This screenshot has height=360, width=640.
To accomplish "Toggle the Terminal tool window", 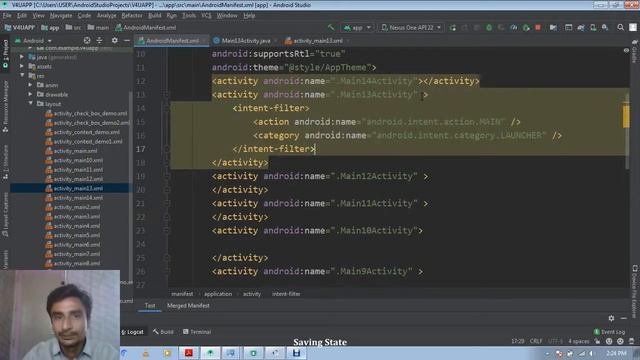I will [x=197, y=332].
